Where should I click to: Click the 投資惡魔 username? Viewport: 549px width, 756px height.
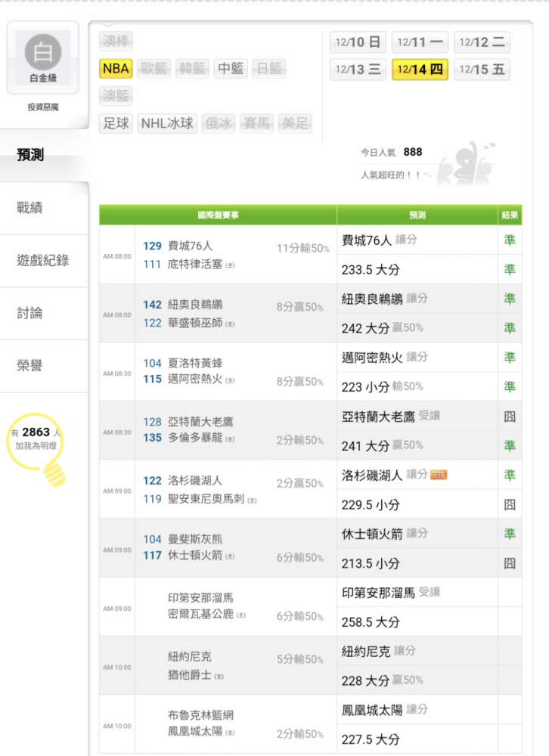click(43, 107)
